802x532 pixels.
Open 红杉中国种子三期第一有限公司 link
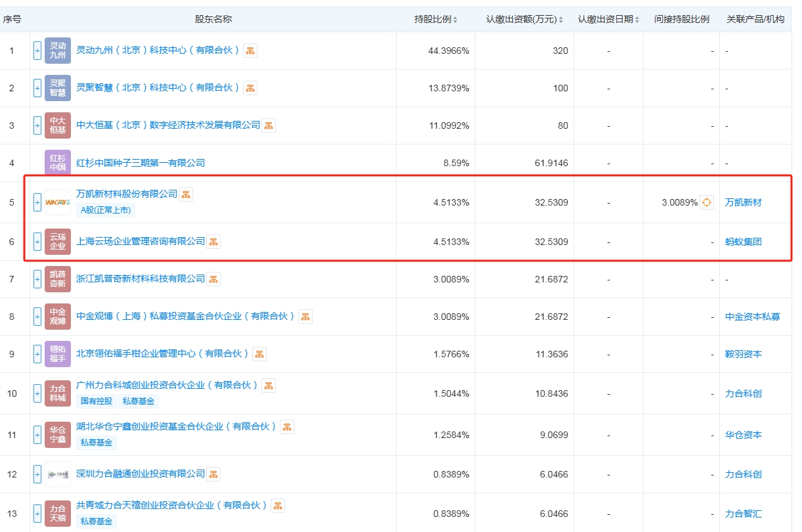141,163
